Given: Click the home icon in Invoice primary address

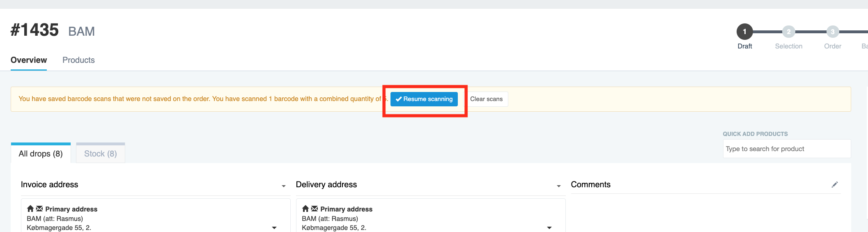Looking at the screenshot, I should pos(30,209).
